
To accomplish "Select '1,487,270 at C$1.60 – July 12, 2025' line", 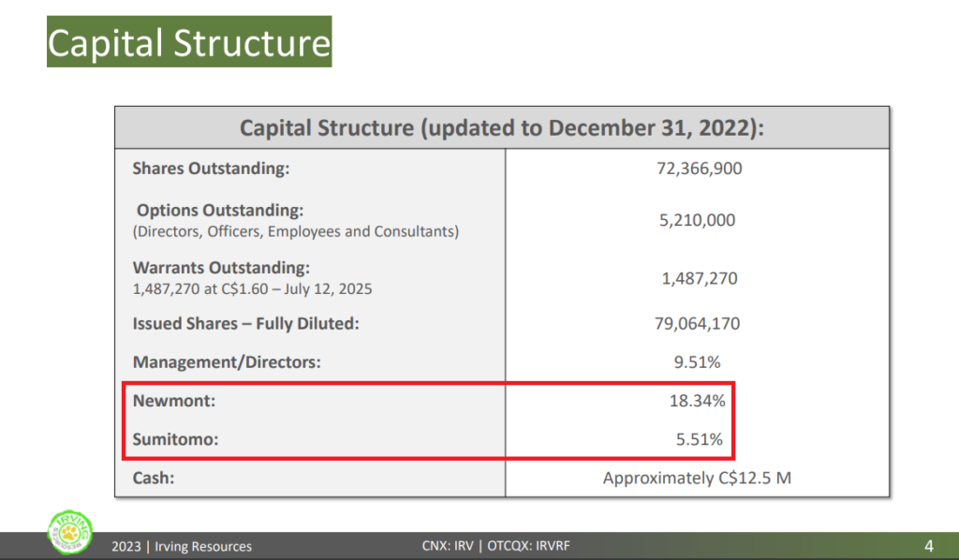I will coord(252,288).
